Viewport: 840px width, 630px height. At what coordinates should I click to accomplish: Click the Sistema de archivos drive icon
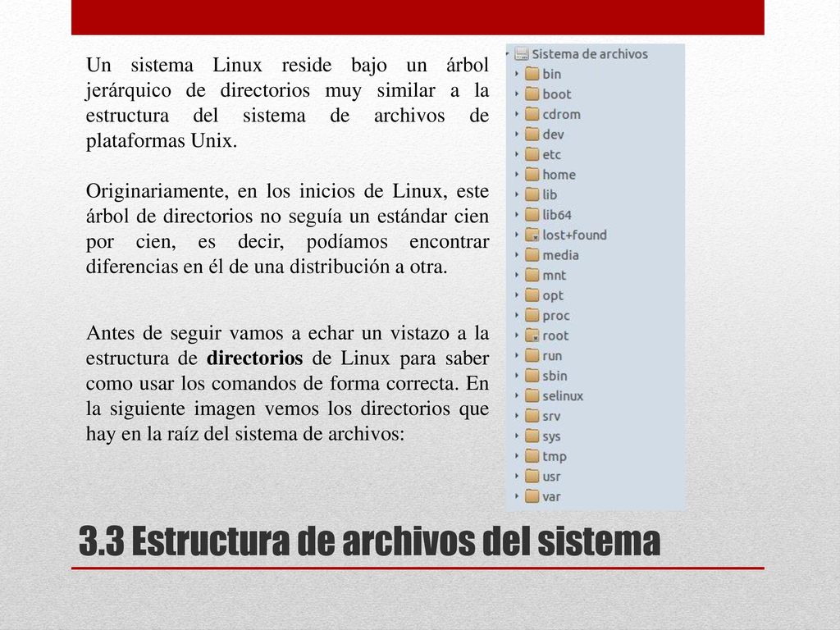click(521, 53)
